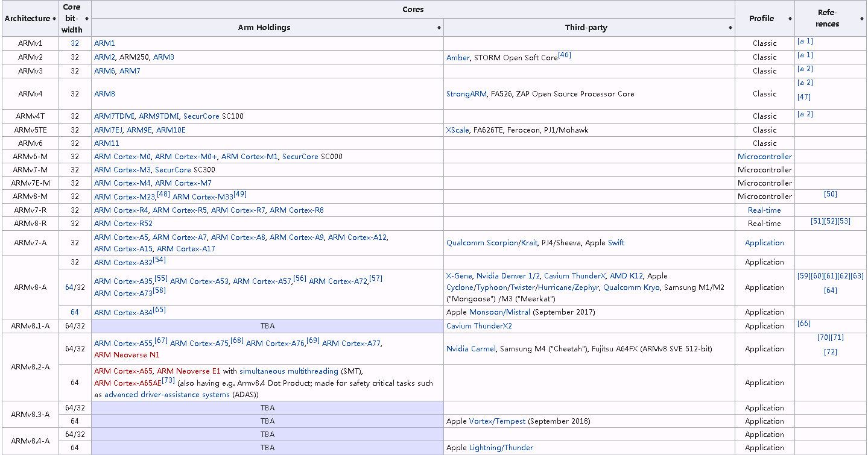Open reference 72 in ARMv8.2-A row
868x455 pixels.
(831, 352)
